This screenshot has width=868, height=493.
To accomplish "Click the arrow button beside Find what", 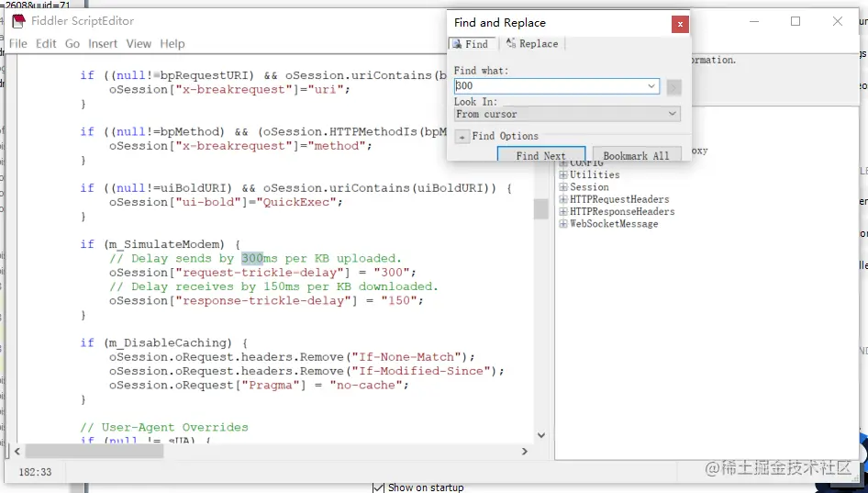I will pos(673,86).
